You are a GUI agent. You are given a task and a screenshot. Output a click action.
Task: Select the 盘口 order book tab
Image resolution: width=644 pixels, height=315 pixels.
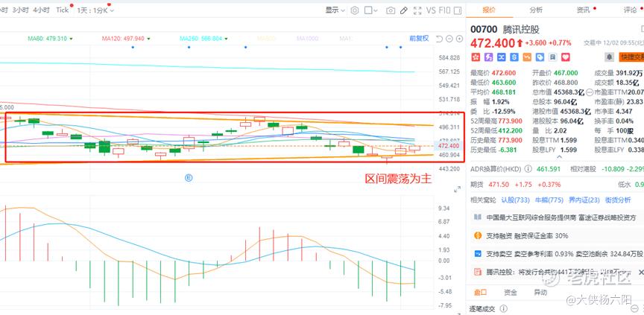[481, 293]
